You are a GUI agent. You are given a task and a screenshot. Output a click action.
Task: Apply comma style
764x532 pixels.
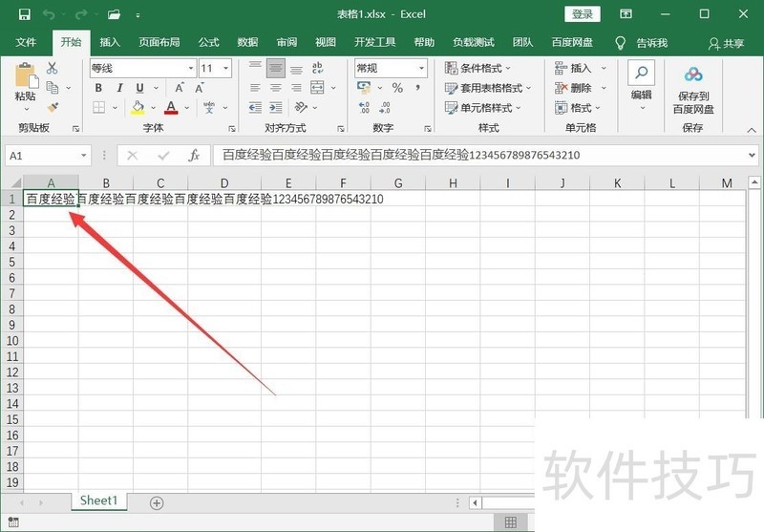click(x=418, y=88)
